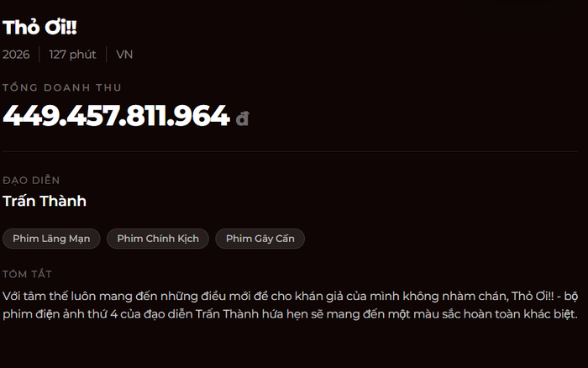
Task: Click the Đạo Diễn section label
Action: coord(31,180)
